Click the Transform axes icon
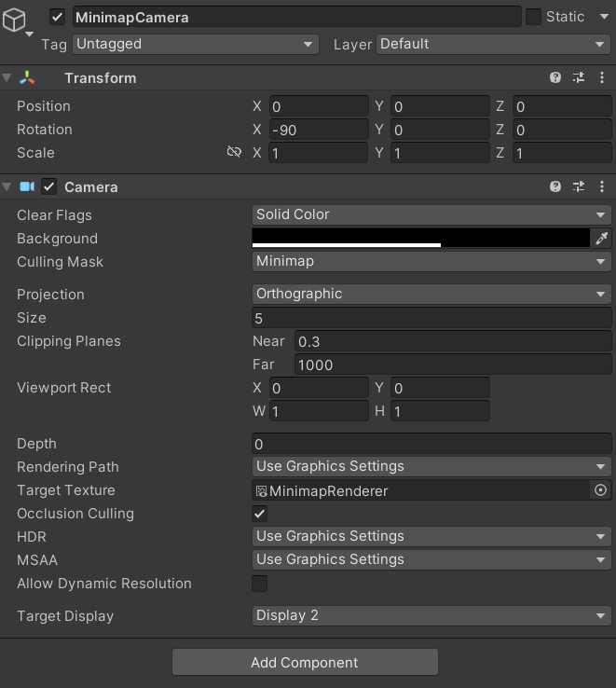The width and height of the screenshot is (616, 688). pyautogui.click(x=27, y=77)
